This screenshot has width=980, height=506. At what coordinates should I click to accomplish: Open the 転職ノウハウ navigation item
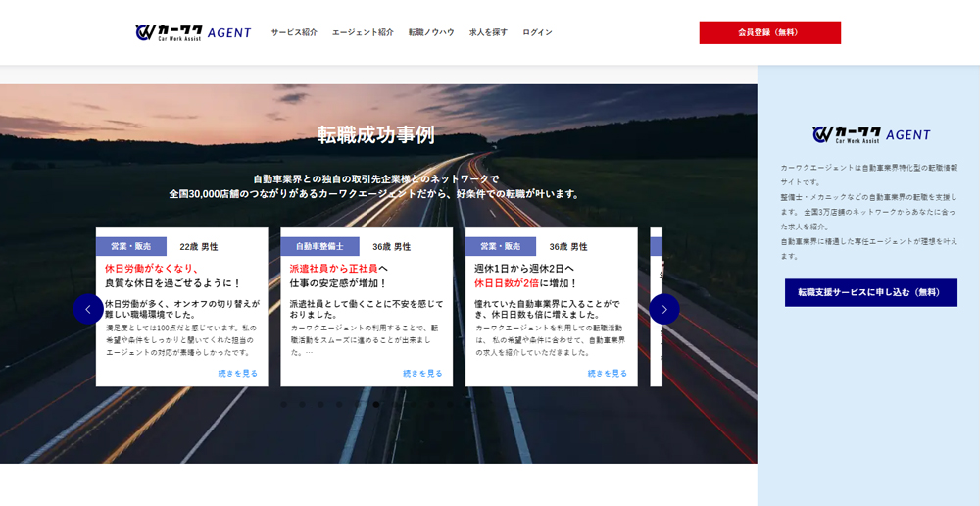point(431,32)
